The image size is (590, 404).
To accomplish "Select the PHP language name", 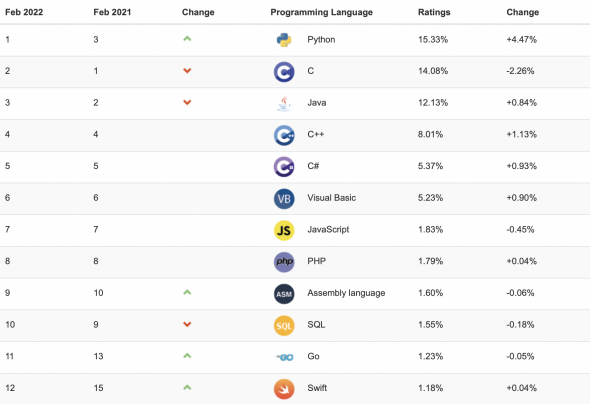I will 316,261.
